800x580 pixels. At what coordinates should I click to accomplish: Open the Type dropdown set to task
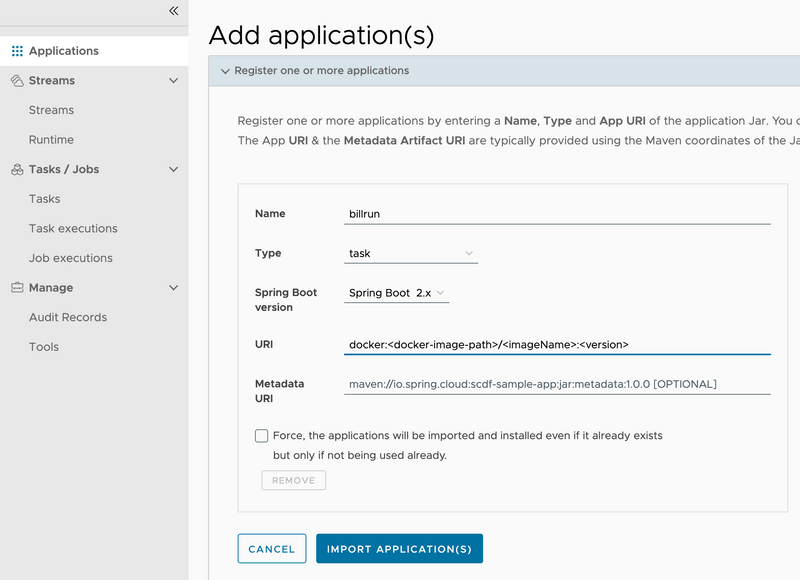411,254
